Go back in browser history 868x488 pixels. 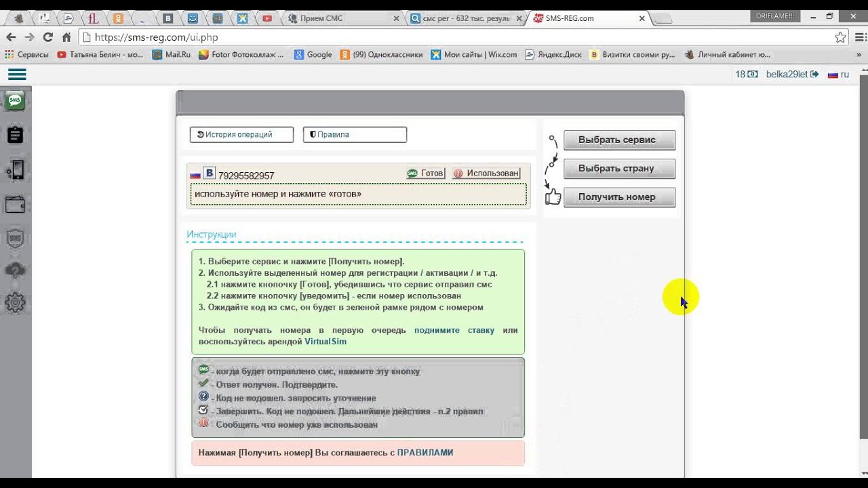click(x=11, y=37)
